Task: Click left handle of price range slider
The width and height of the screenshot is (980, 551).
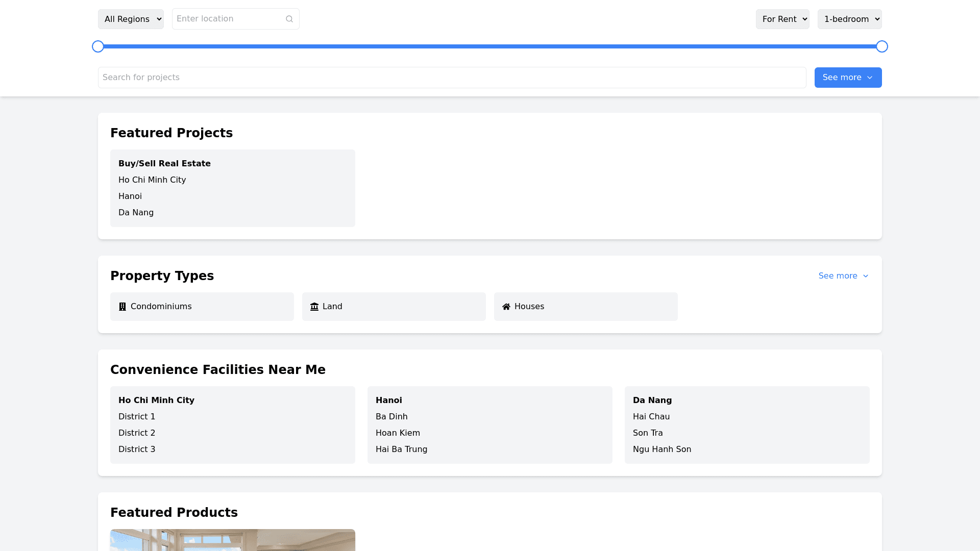Action: [98, 46]
